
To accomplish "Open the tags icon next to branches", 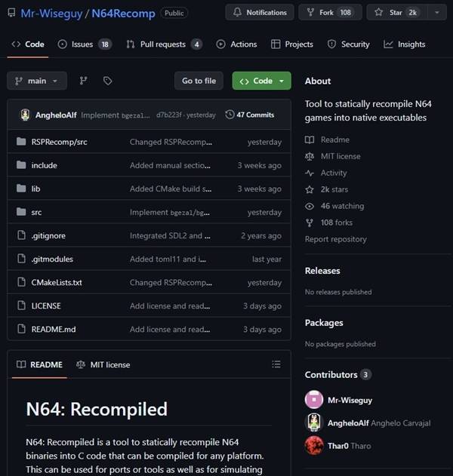I will pos(107,81).
